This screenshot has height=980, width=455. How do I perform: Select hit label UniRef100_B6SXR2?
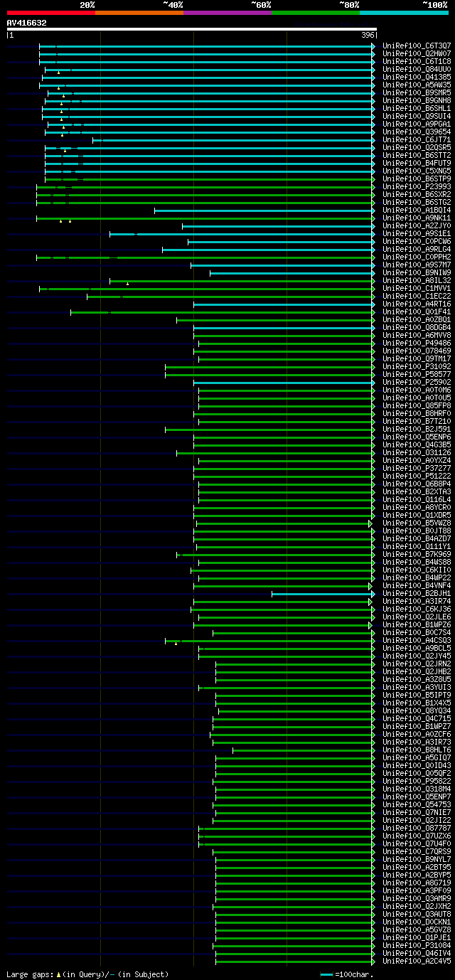(x=417, y=194)
